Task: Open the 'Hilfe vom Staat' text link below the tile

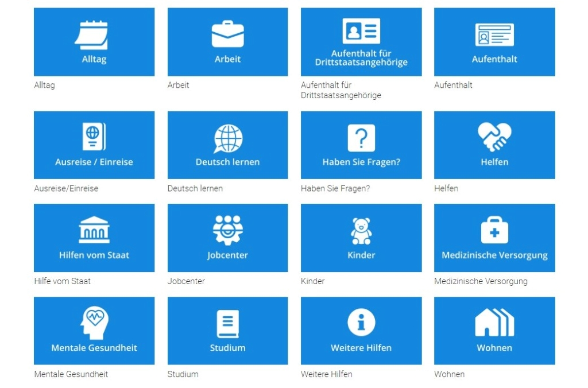Action: pos(63,281)
